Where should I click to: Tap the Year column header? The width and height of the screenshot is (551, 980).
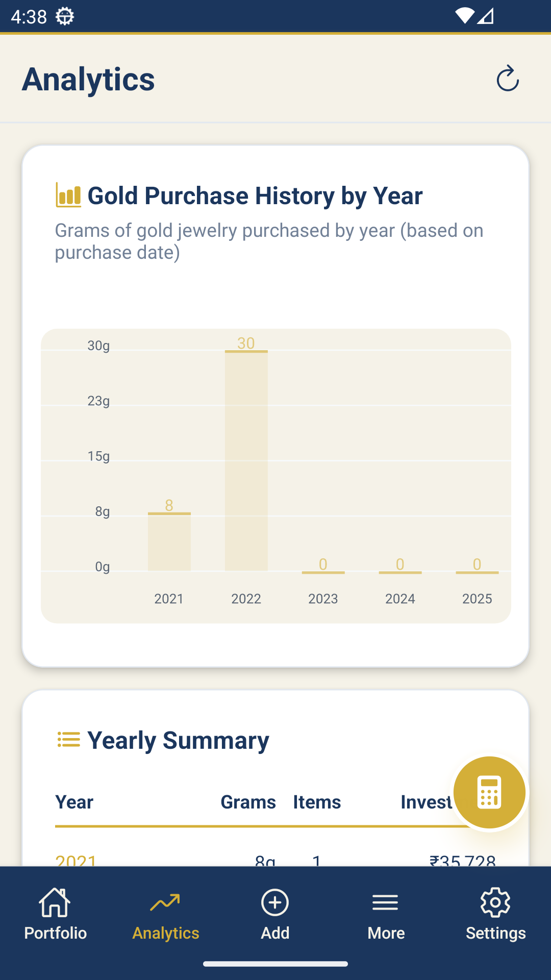point(74,802)
